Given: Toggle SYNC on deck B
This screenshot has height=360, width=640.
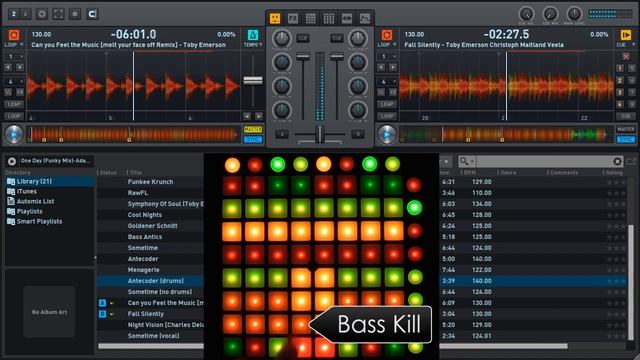Looking at the screenshot, I should 625,140.
